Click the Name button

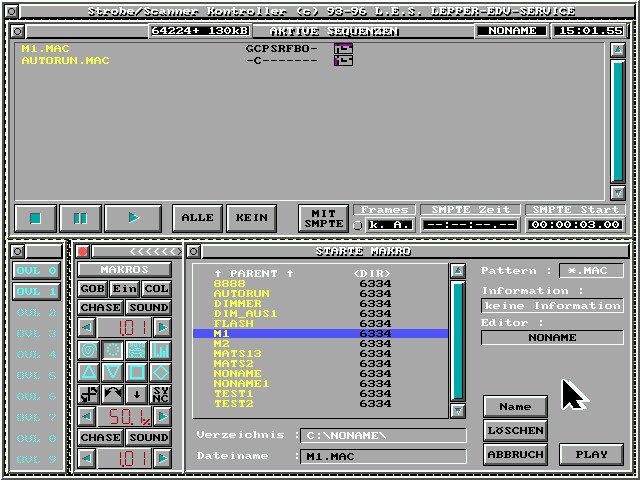pyautogui.click(x=515, y=407)
